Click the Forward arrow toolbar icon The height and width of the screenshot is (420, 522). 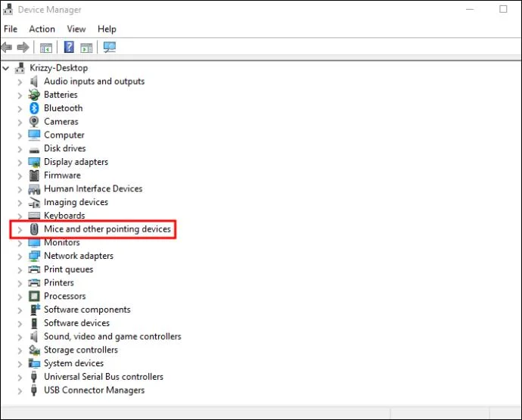click(x=23, y=47)
